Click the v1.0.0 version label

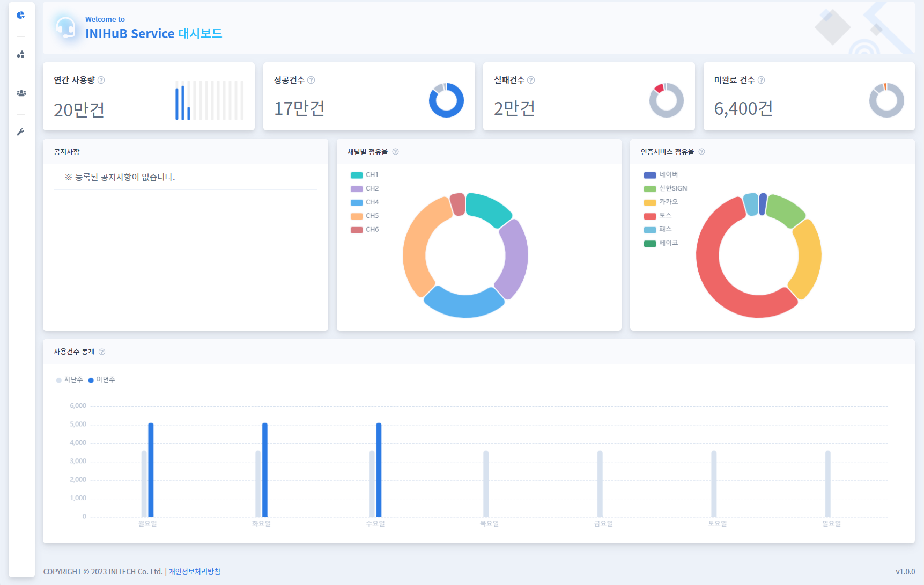click(x=905, y=572)
